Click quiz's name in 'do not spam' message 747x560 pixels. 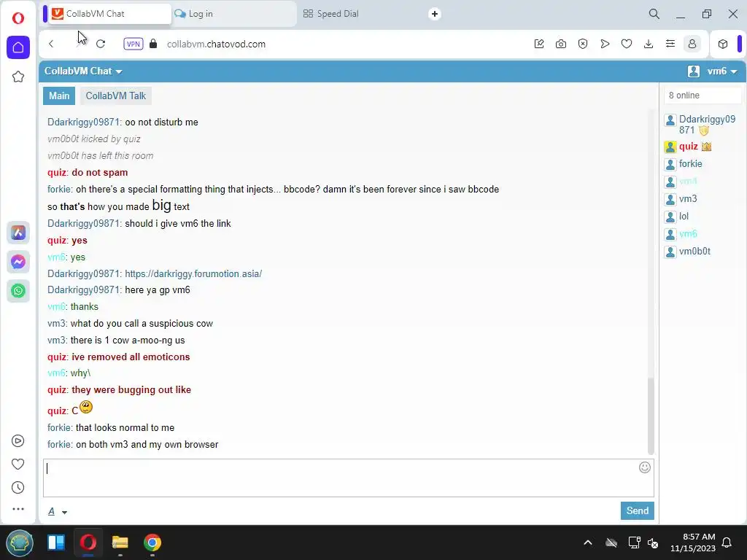tap(57, 172)
